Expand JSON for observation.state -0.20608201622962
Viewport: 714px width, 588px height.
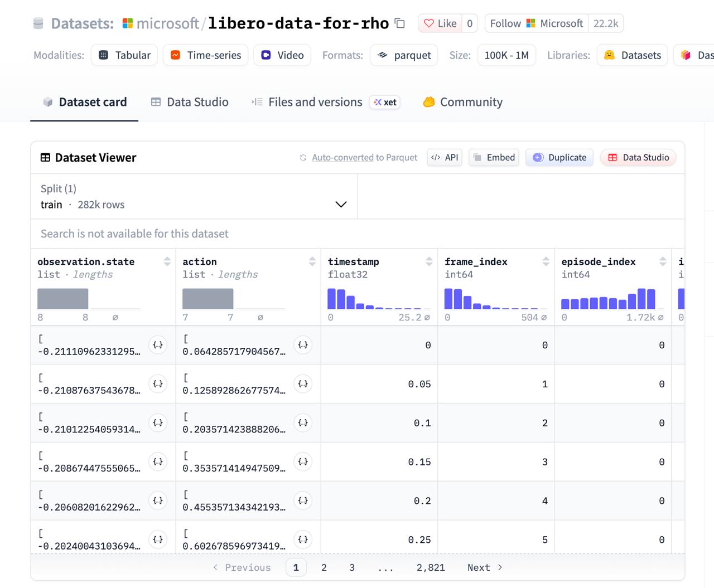[158, 501]
